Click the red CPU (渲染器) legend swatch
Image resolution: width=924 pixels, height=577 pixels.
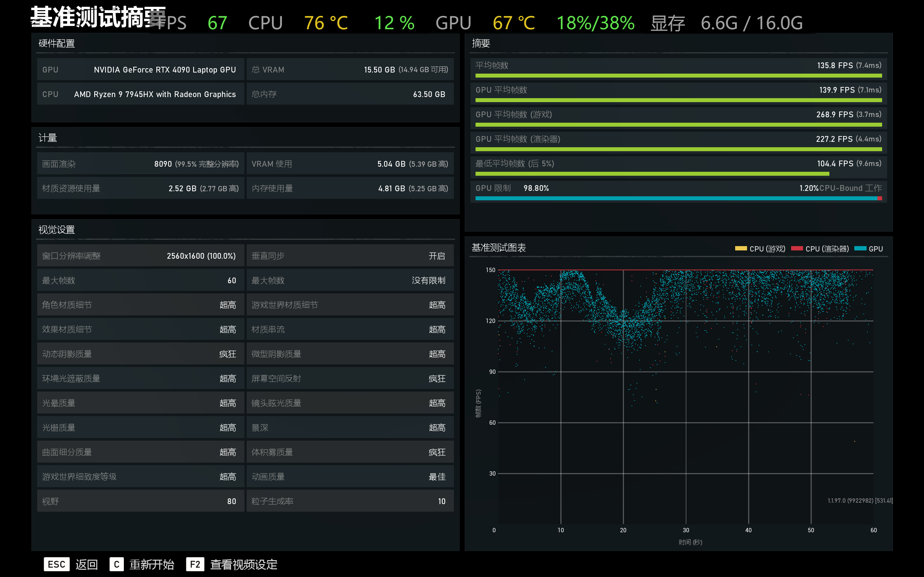click(797, 248)
